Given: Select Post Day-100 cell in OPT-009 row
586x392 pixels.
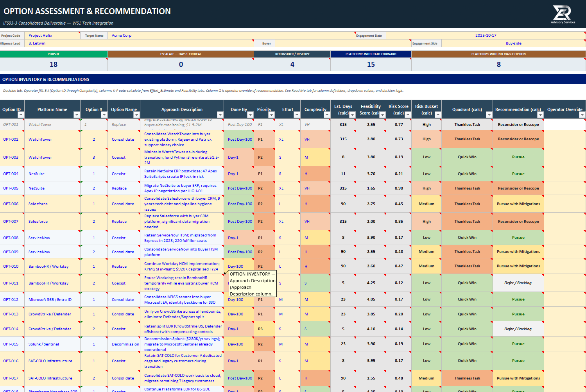Looking at the screenshot, I should pos(239,252).
